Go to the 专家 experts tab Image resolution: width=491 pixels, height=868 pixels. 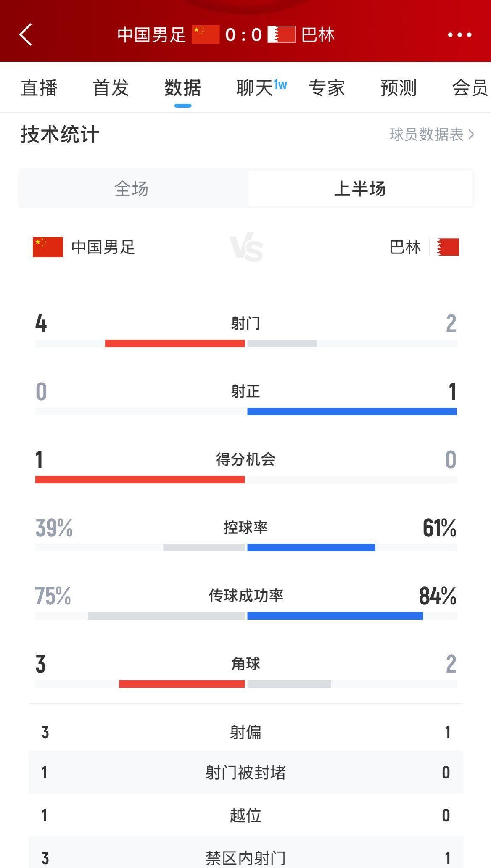click(327, 88)
